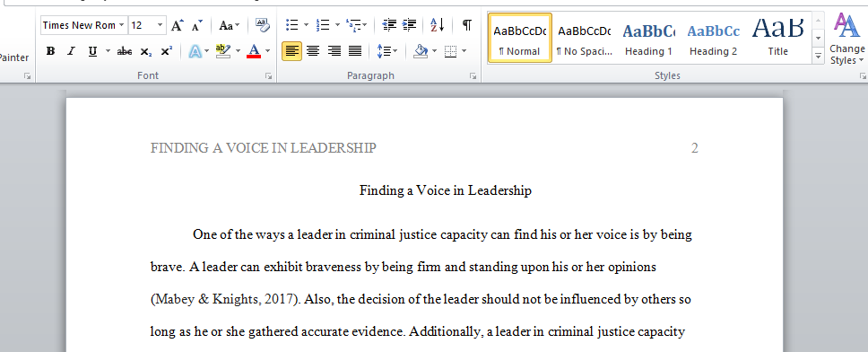Show the next row of the Styles gallery
The image size is (868, 352).
coord(818,39)
